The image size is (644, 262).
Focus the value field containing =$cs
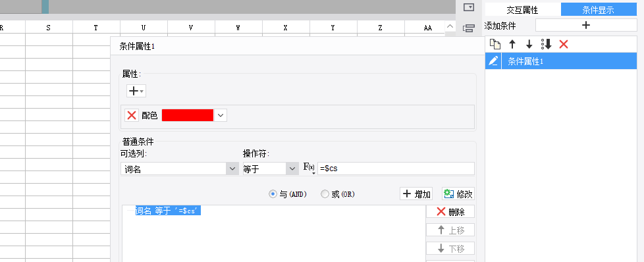coord(396,169)
